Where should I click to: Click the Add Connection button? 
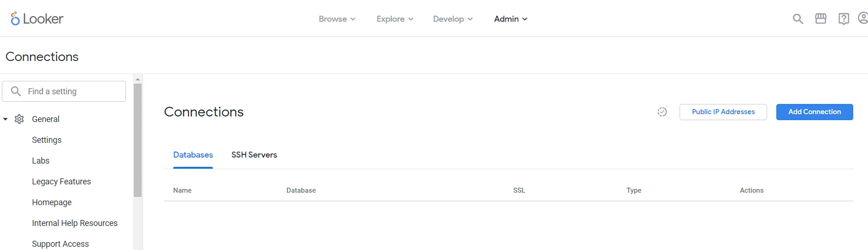tap(814, 112)
